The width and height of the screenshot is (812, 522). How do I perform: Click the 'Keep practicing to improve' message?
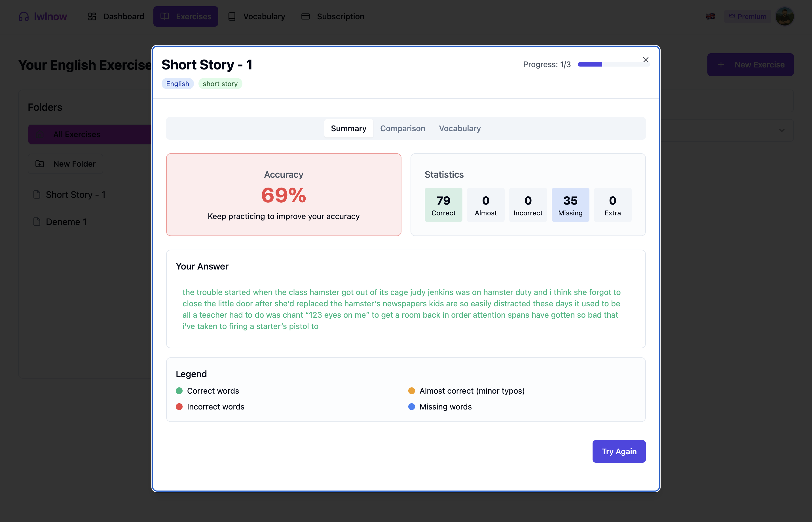pyautogui.click(x=284, y=216)
